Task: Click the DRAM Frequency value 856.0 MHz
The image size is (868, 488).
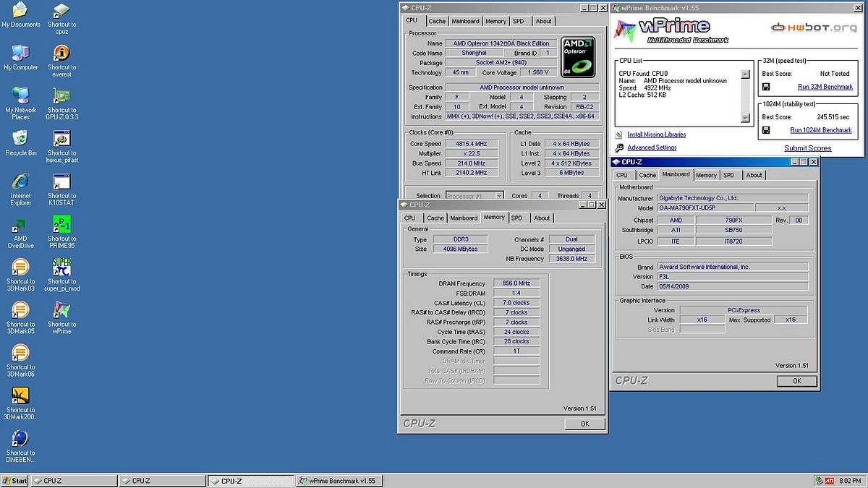Action: coord(516,283)
